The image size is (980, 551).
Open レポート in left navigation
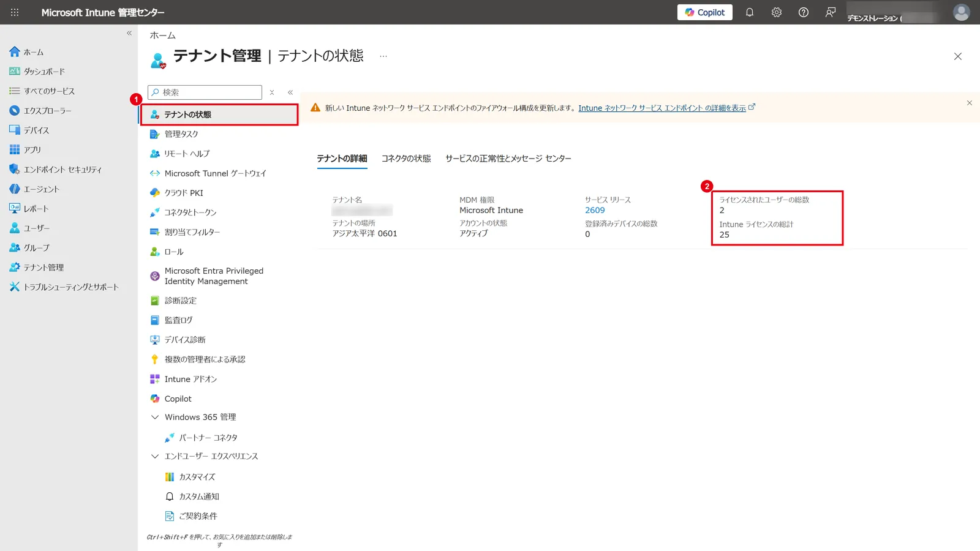click(x=29, y=209)
